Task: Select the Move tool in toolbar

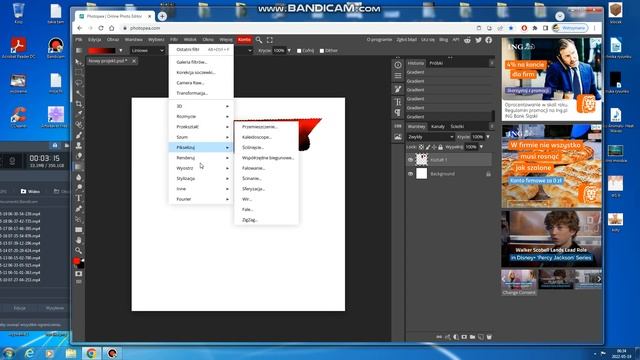Action: click(x=79, y=62)
